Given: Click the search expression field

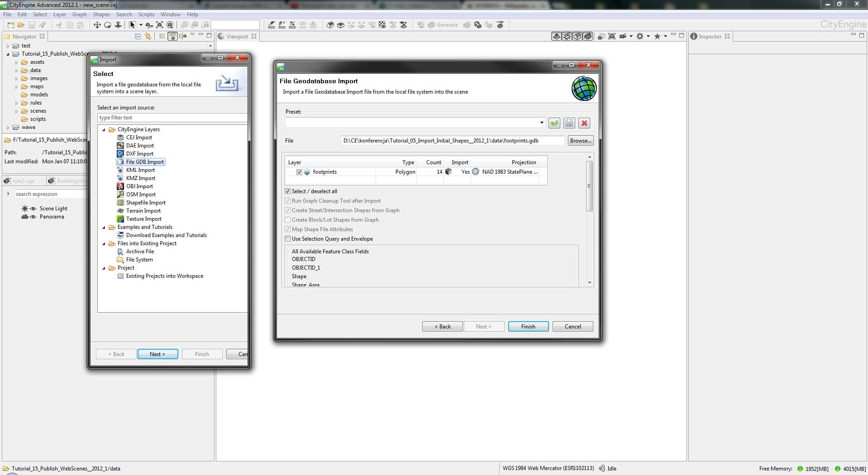Looking at the screenshot, I should click(x=50, y=194).
